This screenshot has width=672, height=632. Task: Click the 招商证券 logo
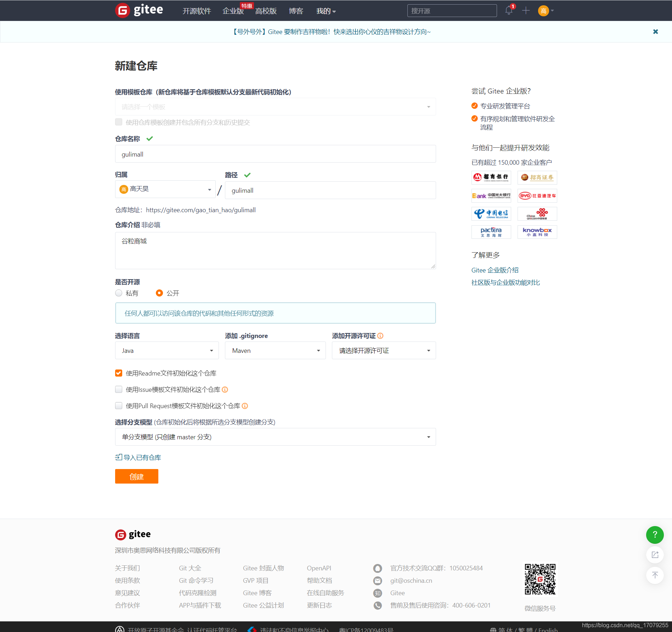(x=537, y=177)
